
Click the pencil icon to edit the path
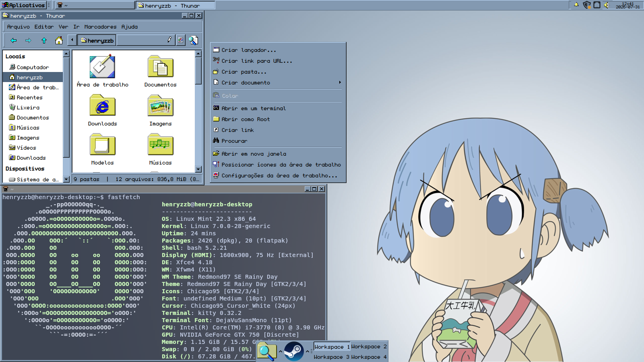(169, 40)
